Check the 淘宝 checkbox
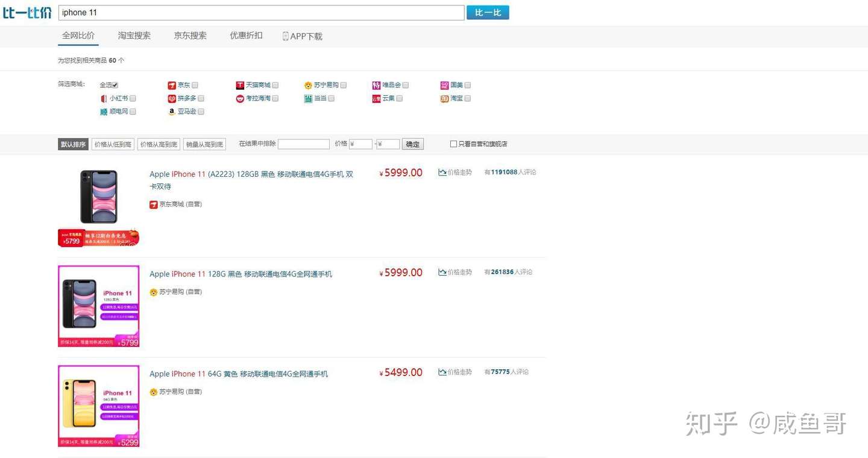Screen dimensions: 868x458 point(468,98)
